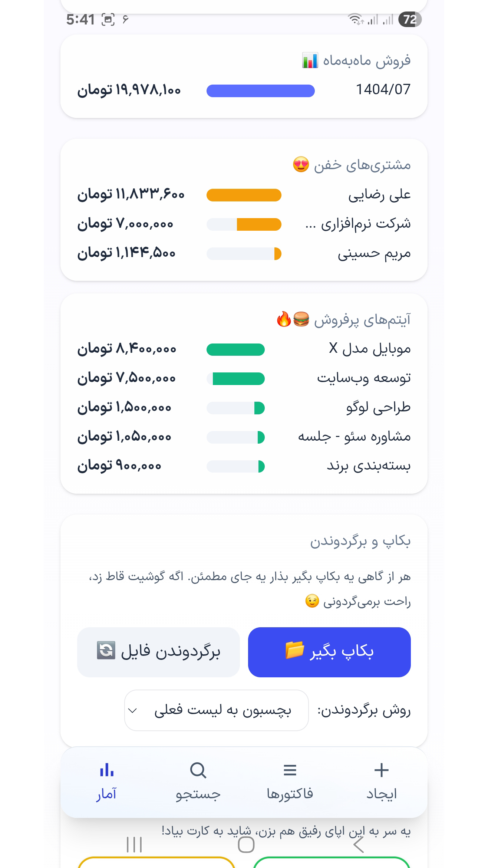Screen dimensions: 488x868
Task: Tap the جستجو search magnifier icon
Action: [x=198, y=770]
